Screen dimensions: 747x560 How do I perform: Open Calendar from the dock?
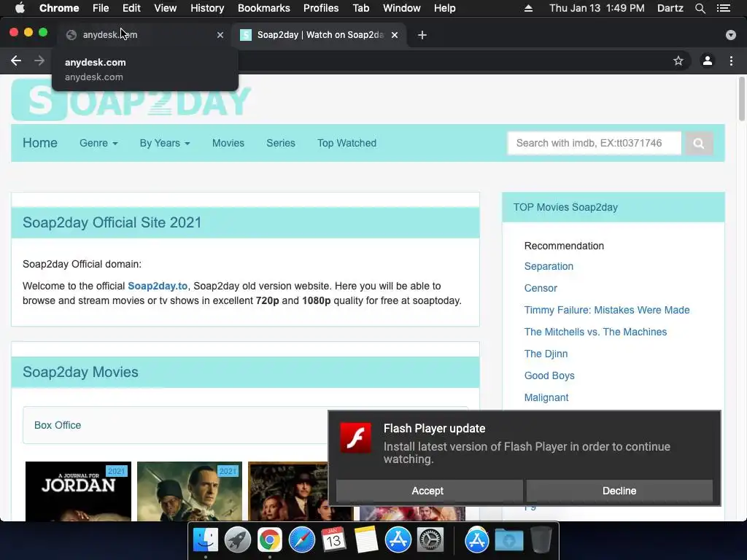[334, 540]
